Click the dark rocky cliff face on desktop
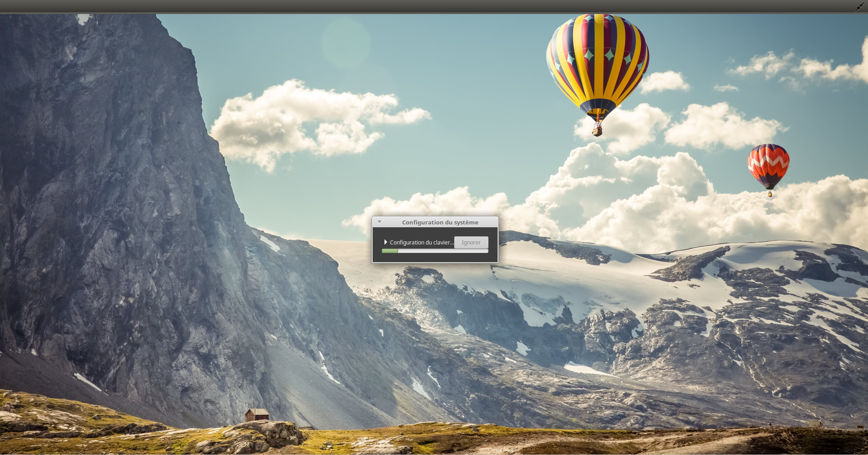The image size is (868, 455). (x=113, y=204)
